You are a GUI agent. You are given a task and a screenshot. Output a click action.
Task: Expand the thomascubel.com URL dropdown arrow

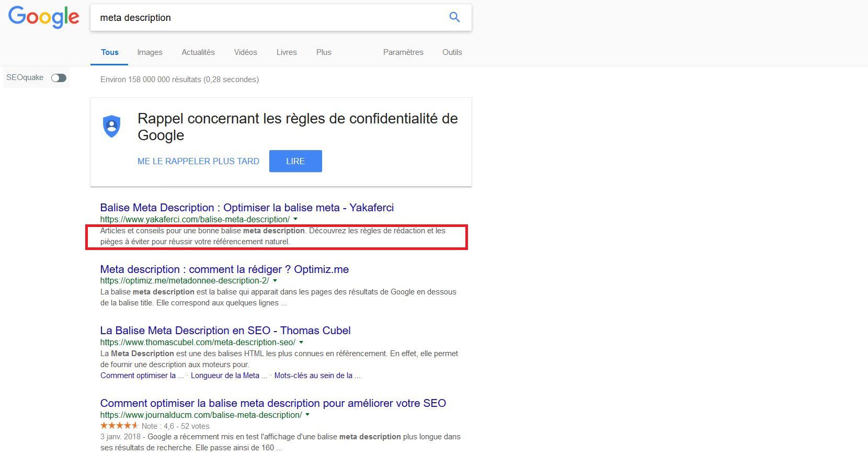[301, 343]
